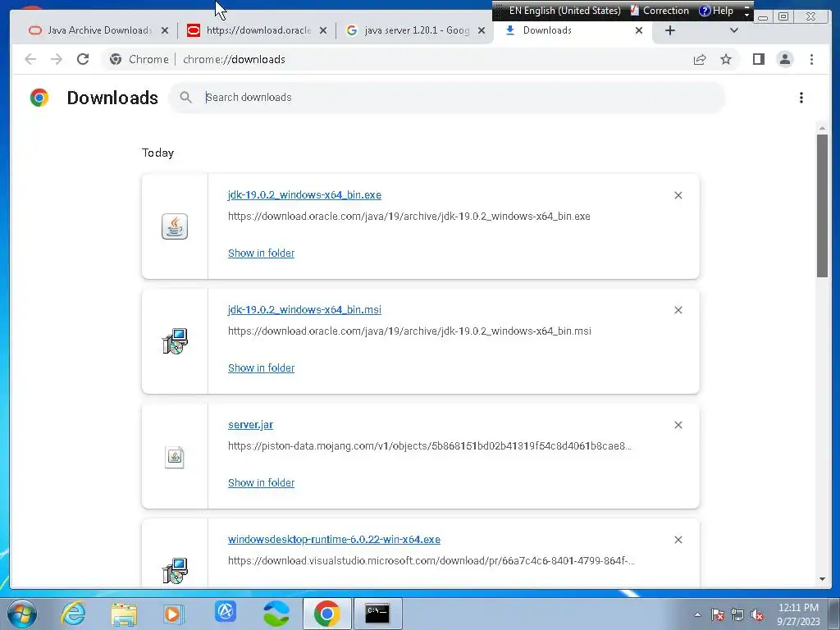Click the Java icon for jdk .exe download
This screenshot has width=840, height=630.
point(175,226)
